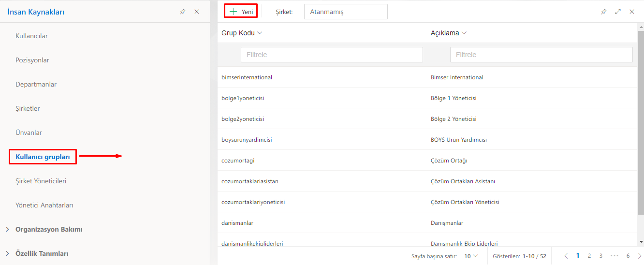Expand the groups panel to full screen
The image size is (644, 265).
click(618, 12)
